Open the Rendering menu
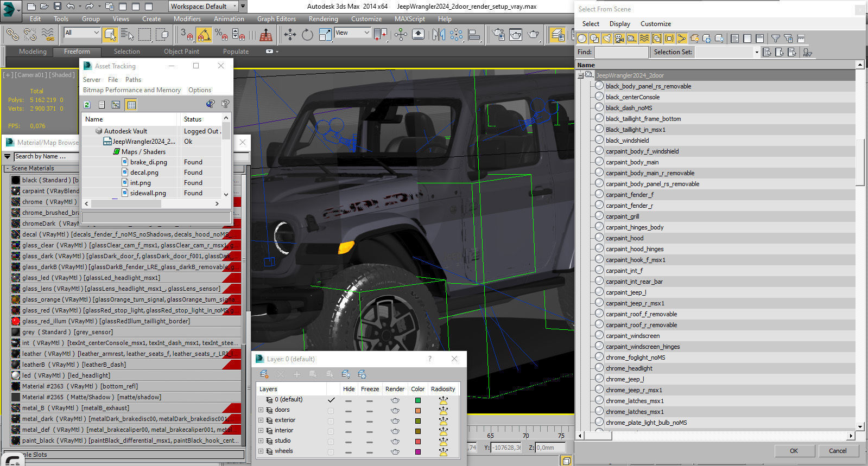This screenshot has width=868, height=466. tap(323, 18)
